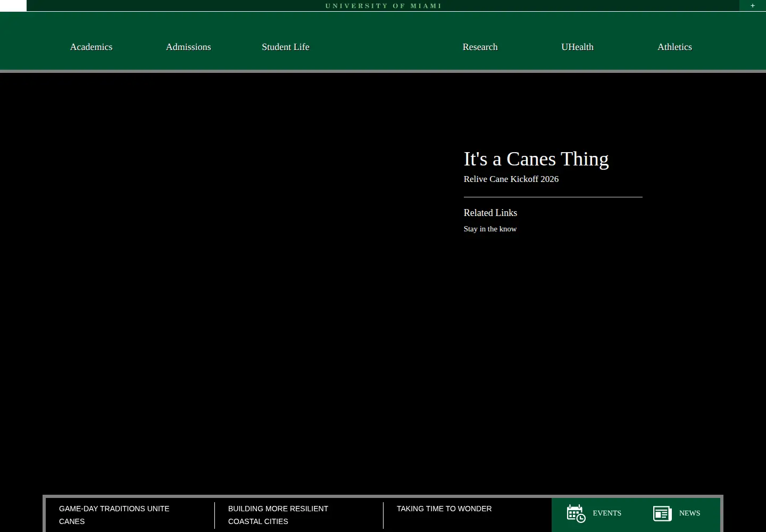The width and height of the screenshot is (766, 532).
Task: Open Building More Resilient Coastal Cities story
Action: point(278,515)
